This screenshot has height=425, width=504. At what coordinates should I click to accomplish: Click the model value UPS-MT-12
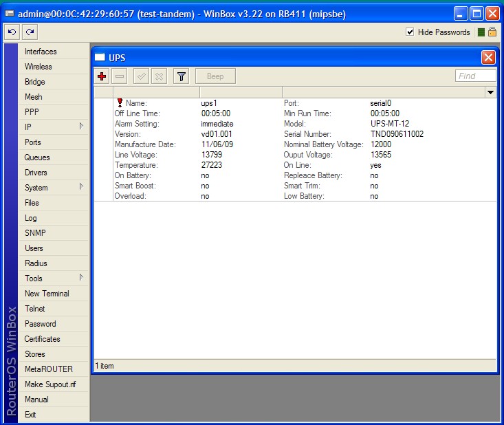pyautogui.click(x=390, y=124)
